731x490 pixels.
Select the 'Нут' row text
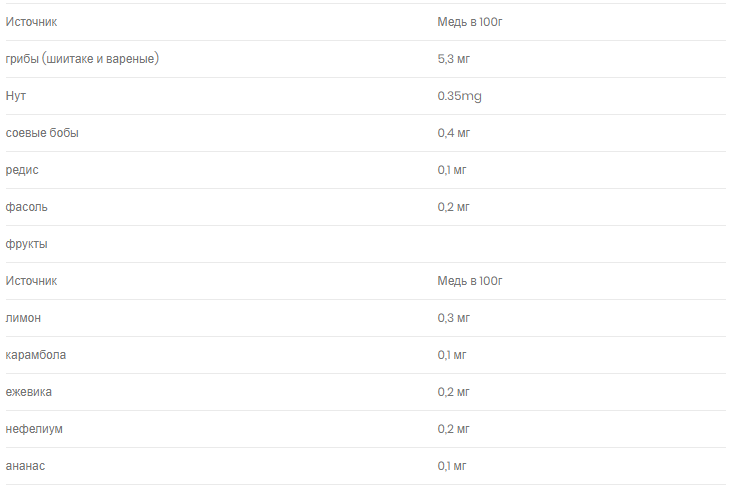[x=16, y=96]
